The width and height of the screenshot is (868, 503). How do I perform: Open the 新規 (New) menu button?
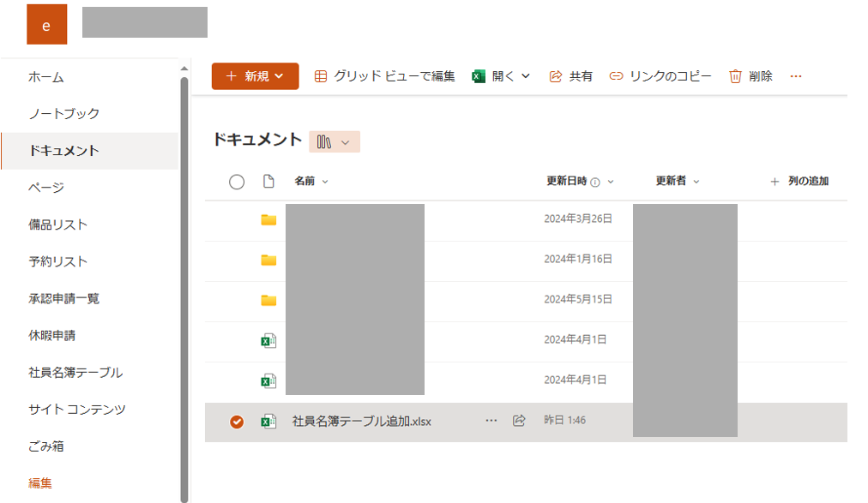click(x=256, y=76)
